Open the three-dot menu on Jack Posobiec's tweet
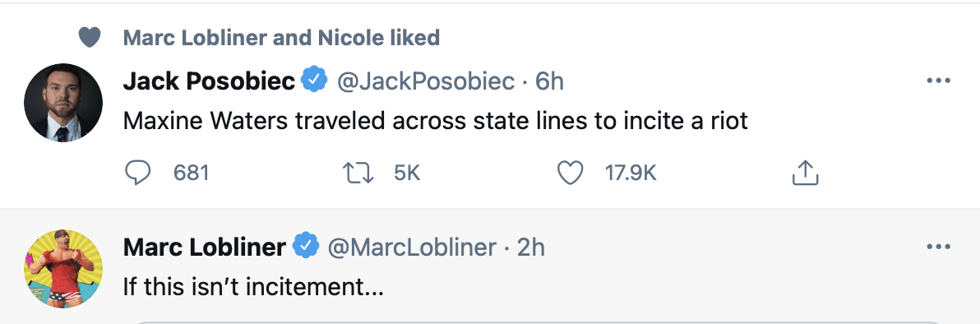This screenshot has width=980, height=324. pyautogui.click(x=938, y=81)
